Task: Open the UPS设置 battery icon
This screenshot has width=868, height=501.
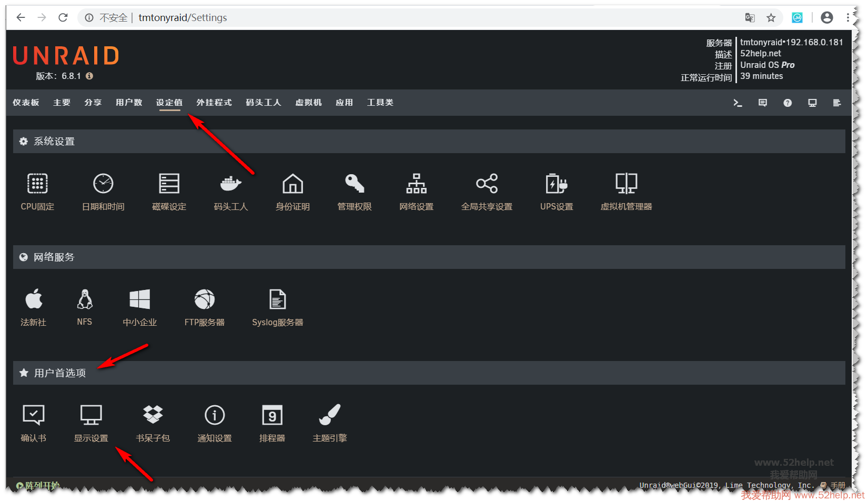Action: (x=557, y=184)
